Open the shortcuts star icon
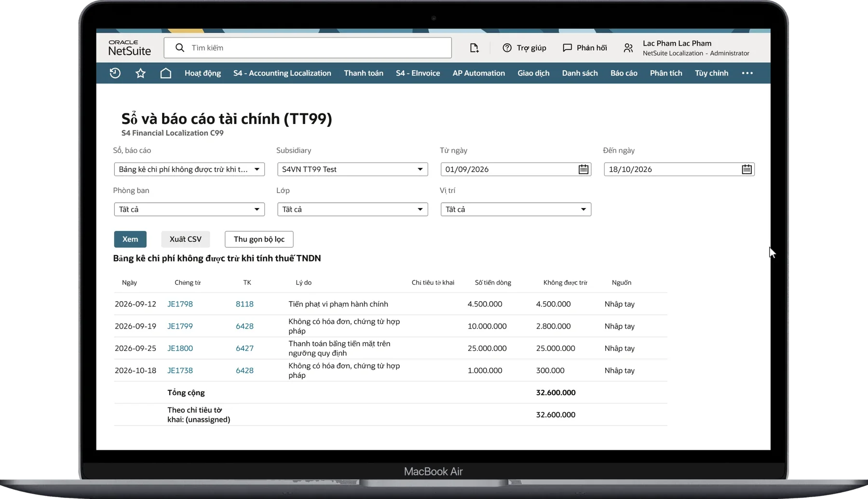 [x=140, y=73]
